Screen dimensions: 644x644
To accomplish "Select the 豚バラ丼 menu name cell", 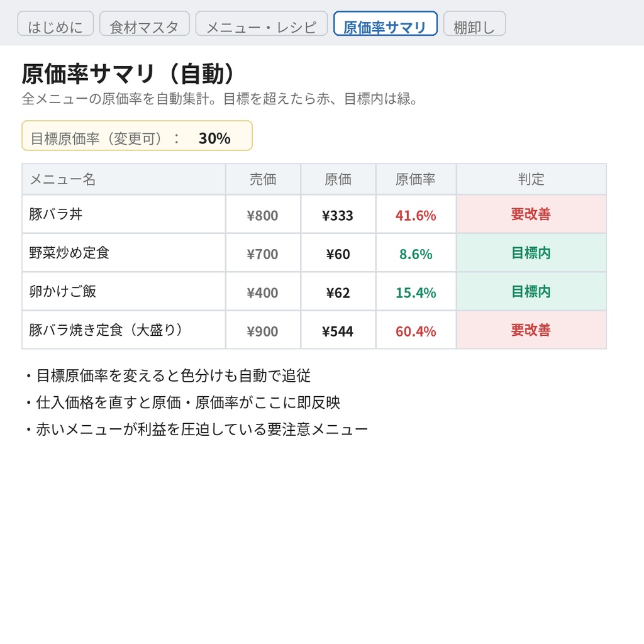I will point(124,214).
